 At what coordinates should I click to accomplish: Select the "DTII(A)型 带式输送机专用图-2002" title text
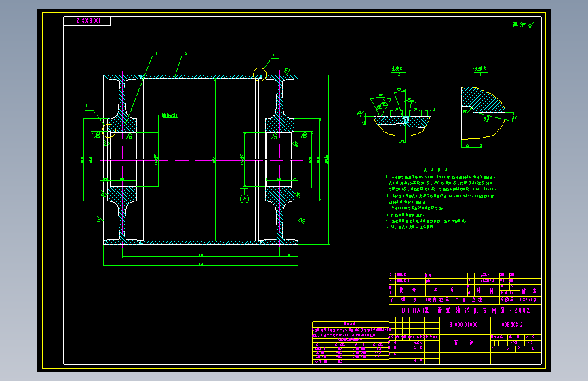click(x=466, y=310)
